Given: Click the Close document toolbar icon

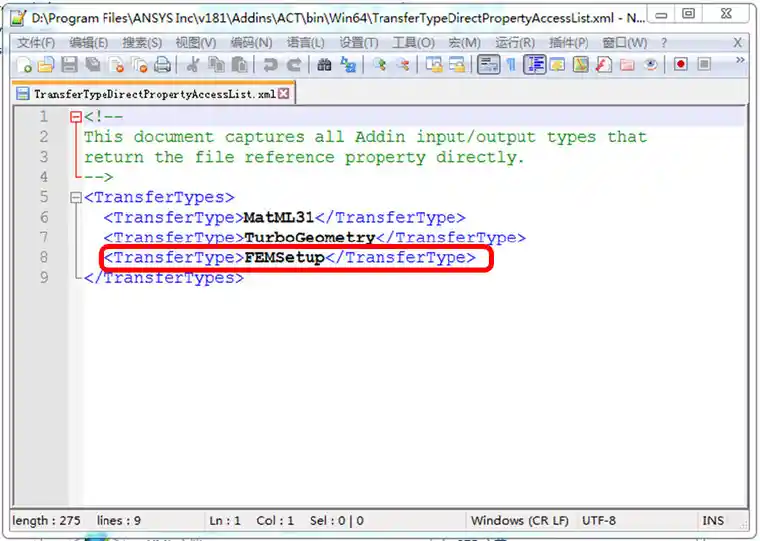Looking at the screenshot, I should (116, 64).
